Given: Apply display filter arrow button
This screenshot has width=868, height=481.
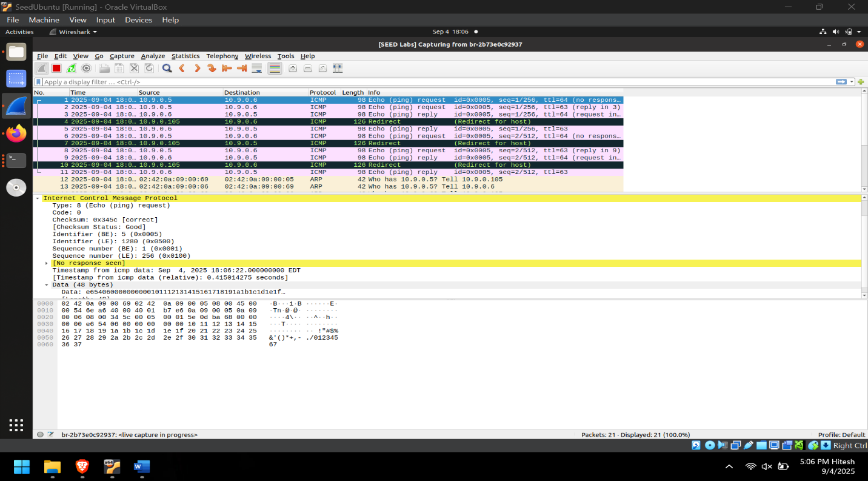Looking at the screenshot, I should pyautogui.click(x=841, y=82).
